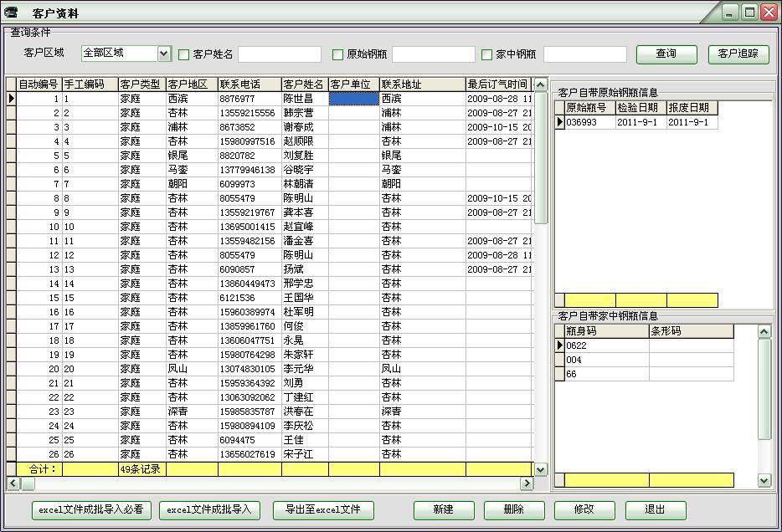Click the grid's up scroll arrow

540,84
